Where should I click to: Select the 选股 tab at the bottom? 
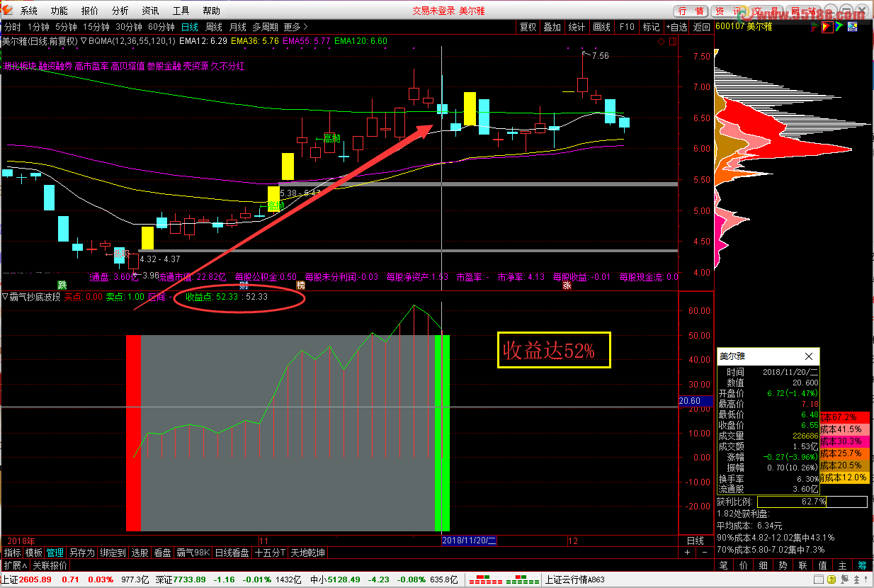(140, 553)
